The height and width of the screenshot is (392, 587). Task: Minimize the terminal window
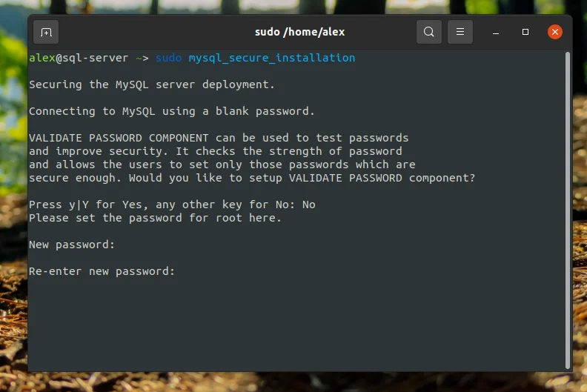point(497,33)
